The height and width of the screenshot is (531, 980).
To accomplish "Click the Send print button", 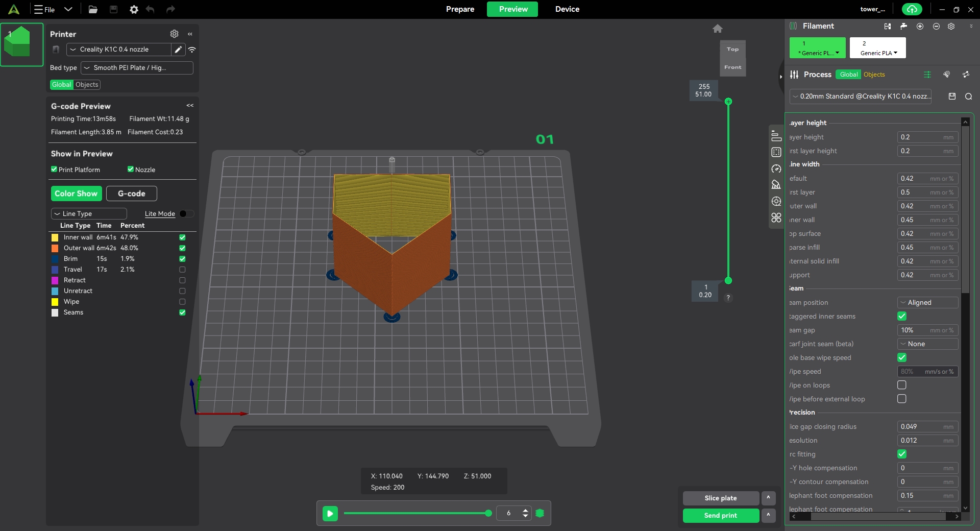I will (x=720, y=516).
